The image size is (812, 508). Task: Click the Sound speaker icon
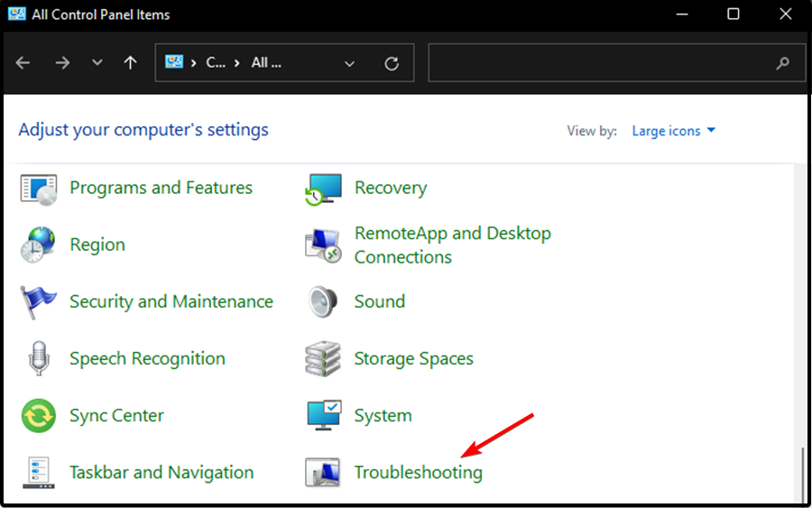[x=322, y=302]
